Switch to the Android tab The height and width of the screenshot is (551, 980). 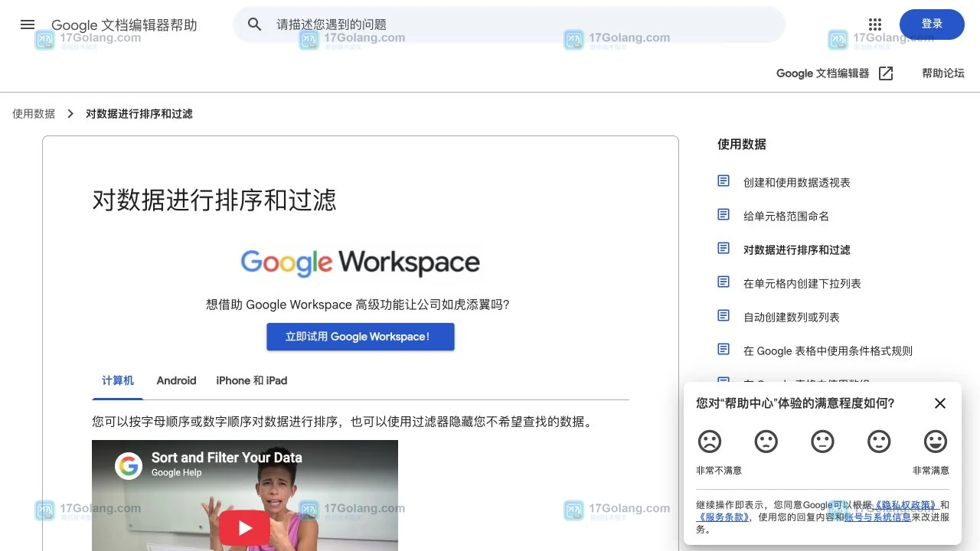176,381
